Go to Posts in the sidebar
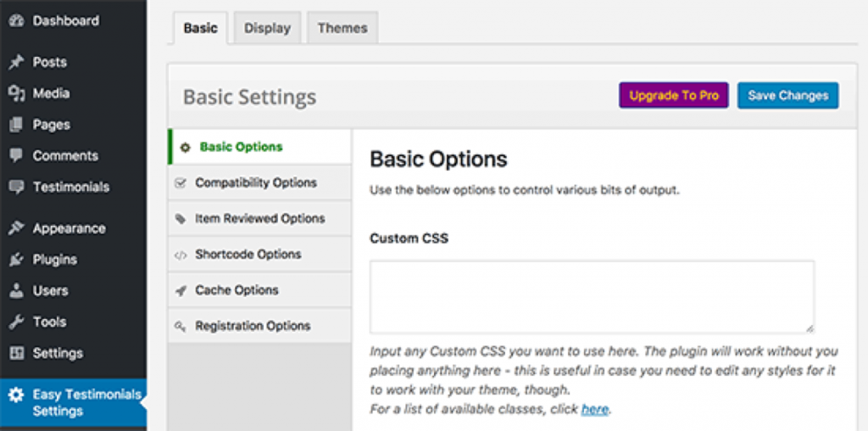The width and height of the screenshot is (868, 431). tap(73, 62)
